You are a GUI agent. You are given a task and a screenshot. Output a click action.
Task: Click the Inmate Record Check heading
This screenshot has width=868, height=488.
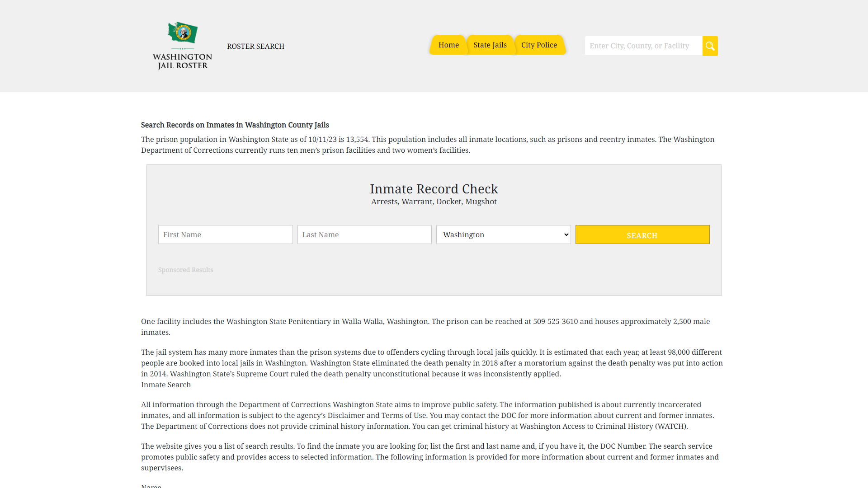(434, 188)
